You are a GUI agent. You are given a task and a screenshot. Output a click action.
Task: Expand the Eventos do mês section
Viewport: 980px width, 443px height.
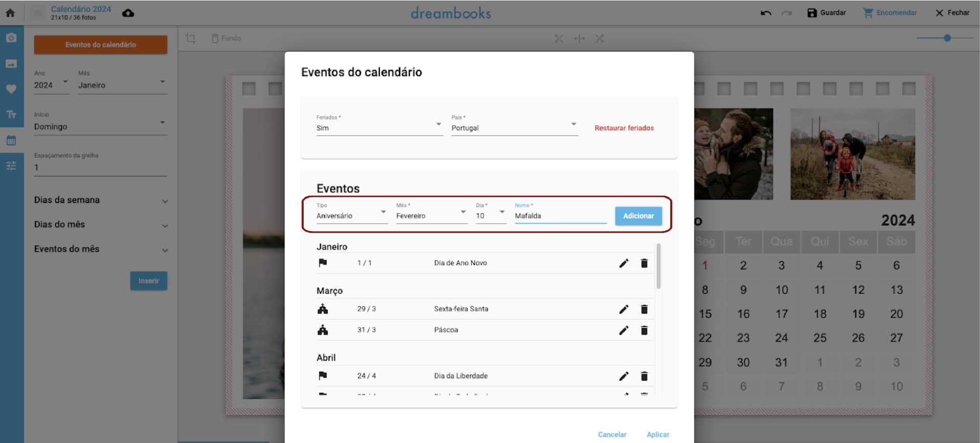click(x=100, y=249)
